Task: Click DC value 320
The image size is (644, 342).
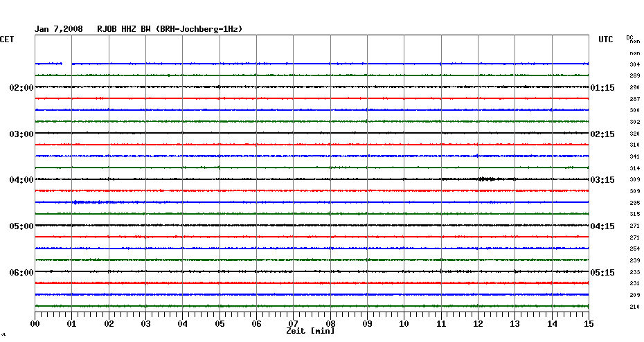Action: pyautogui.click(x=634, y=134)
